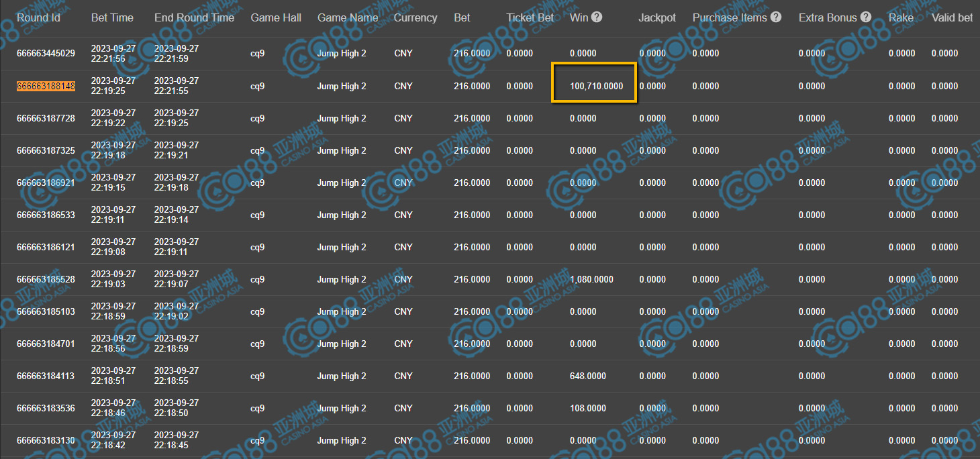Click round ID 666663187325
980x459 pixels.
pyautogui.click(x=46, y=150)
